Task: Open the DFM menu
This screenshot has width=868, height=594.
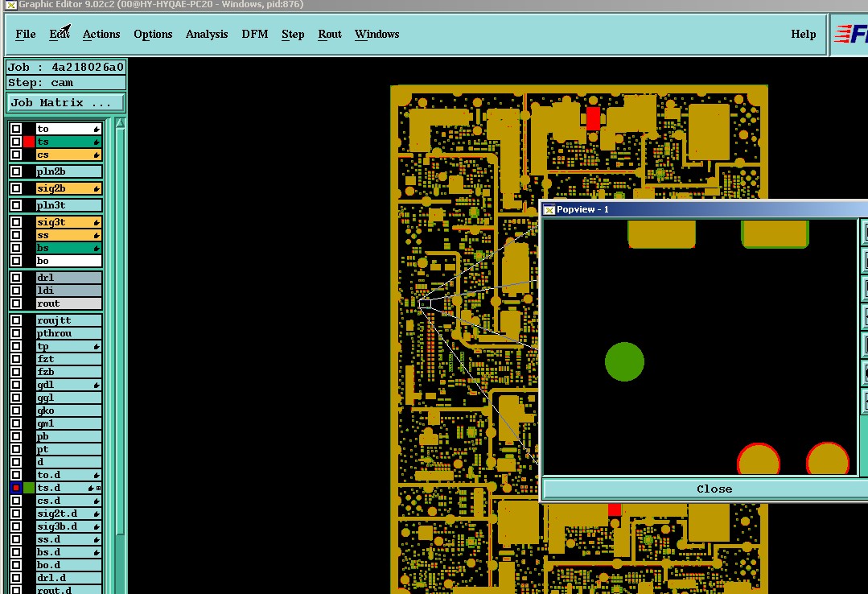Action: click(255, 35)
